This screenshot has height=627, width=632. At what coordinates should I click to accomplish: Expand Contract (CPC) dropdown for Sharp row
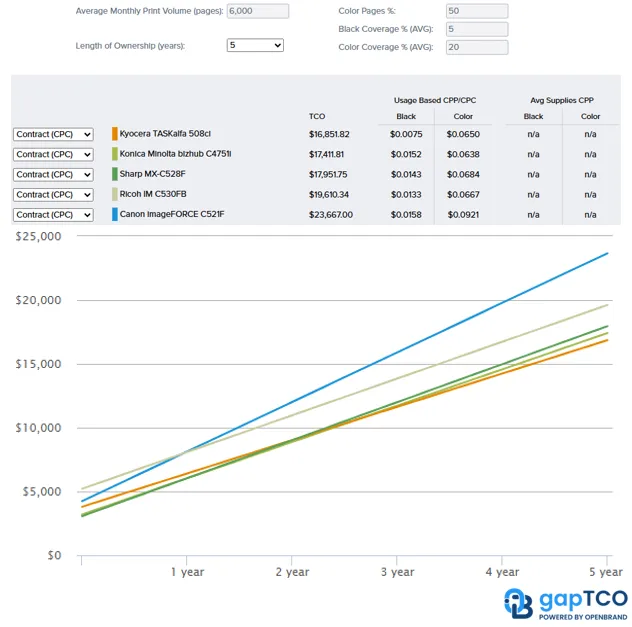coord(53,174)
